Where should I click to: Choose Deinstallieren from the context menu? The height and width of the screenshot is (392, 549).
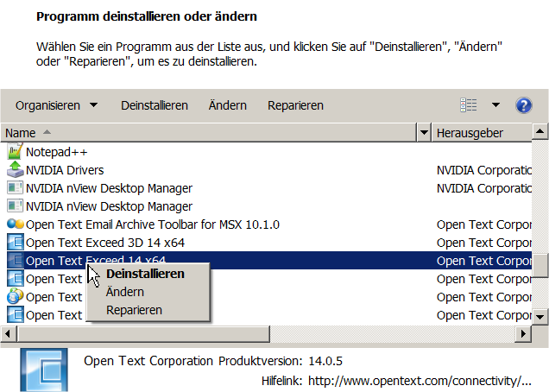[145, 274]
